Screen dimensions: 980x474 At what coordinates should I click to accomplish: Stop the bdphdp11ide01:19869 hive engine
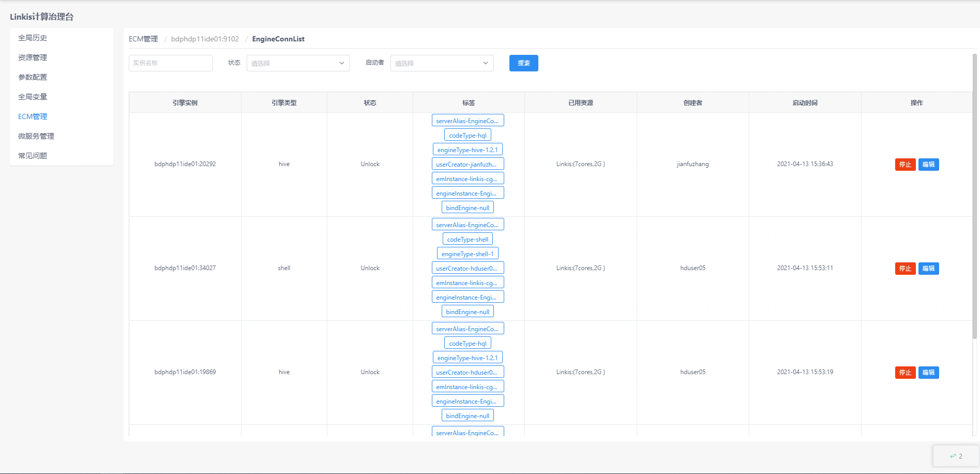(x=905, y=373)
